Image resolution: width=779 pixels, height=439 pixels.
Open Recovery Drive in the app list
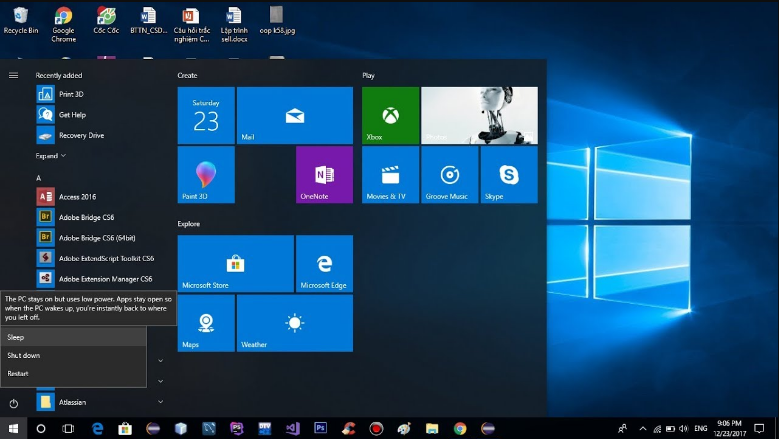[x=99, y=135]
